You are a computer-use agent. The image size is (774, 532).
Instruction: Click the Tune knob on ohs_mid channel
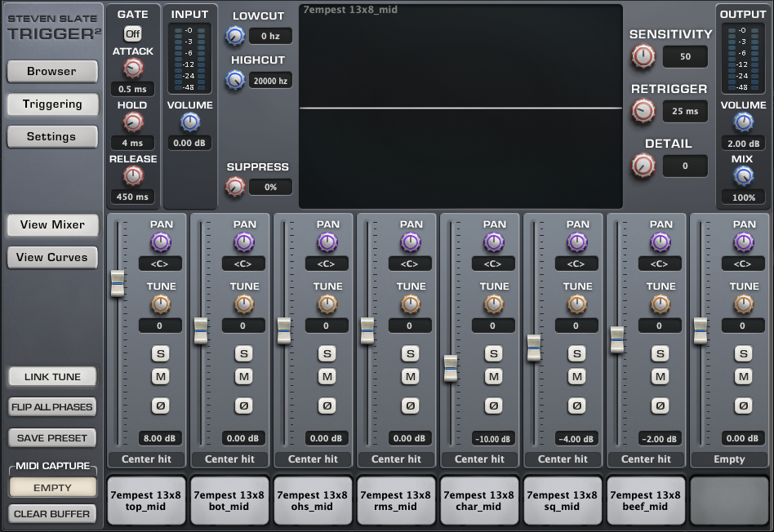(x=327, y=304)
